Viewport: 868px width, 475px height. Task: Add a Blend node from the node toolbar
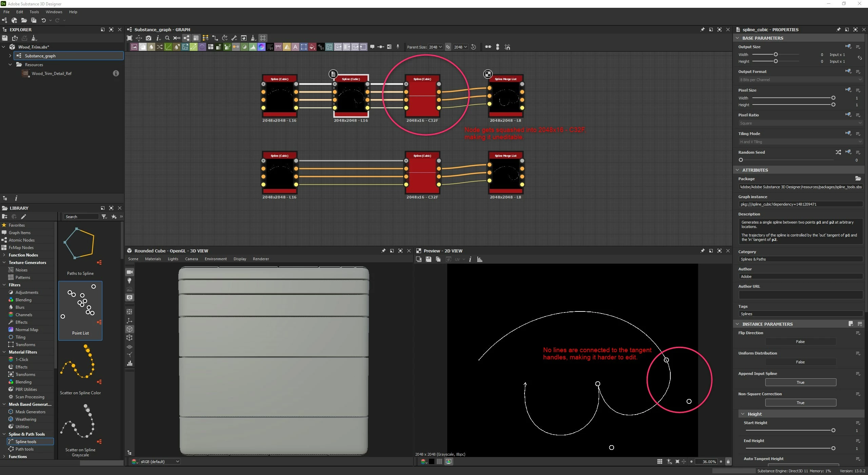pos(143,47)
